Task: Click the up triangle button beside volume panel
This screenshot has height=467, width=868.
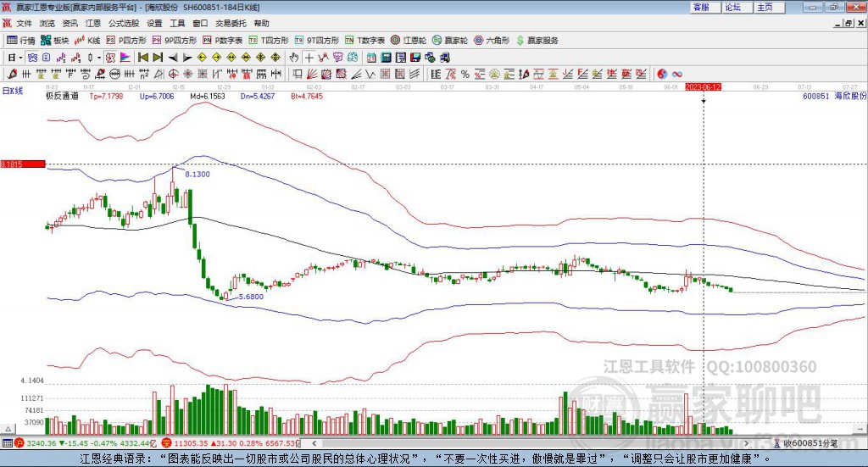Action: pyautogui.click(x=8, y=429)
